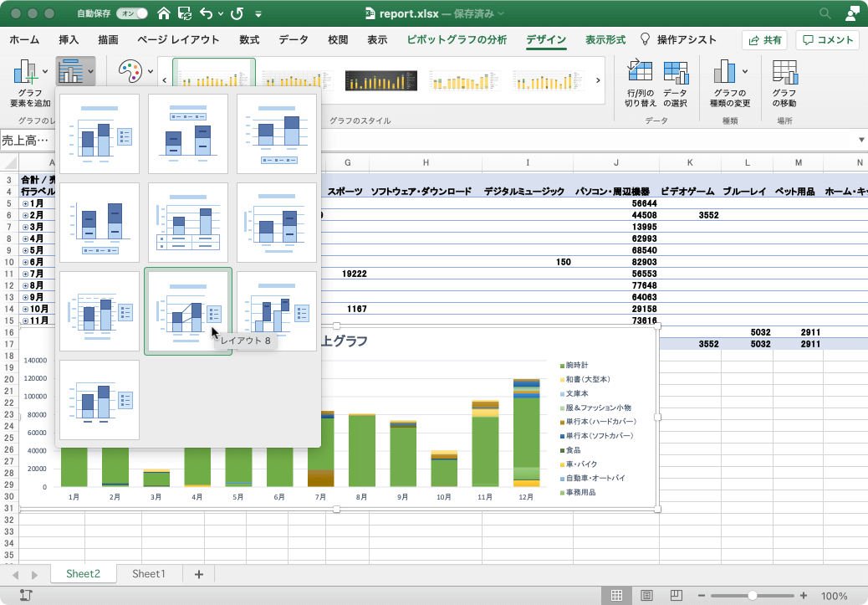Click the previous sheet navigation arrow
Viewport: 868px width, 605px height.
(x=16, y=575)
